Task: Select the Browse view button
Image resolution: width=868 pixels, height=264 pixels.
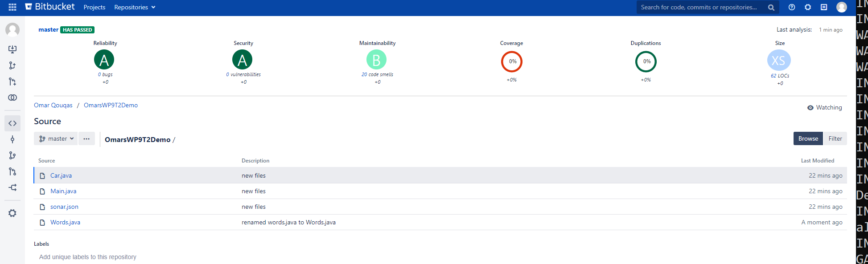Action: pyautogui.click(x=808, y=138)
